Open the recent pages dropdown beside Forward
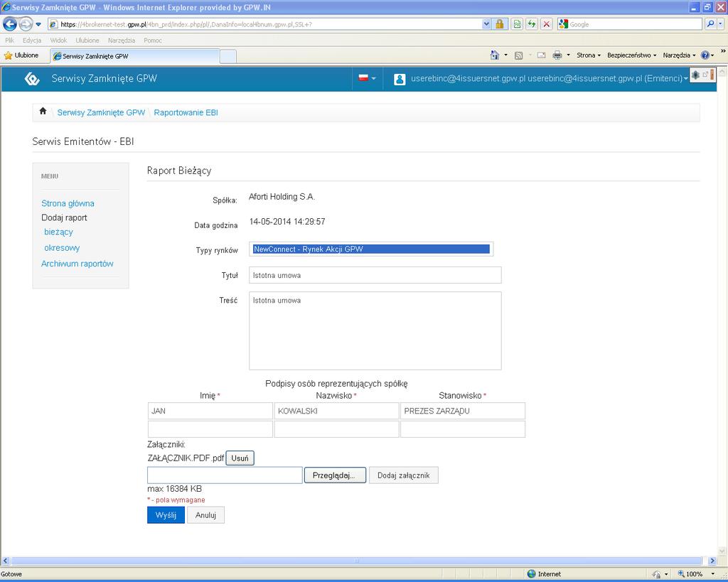 pyautogui.click(x=38, y=24)
